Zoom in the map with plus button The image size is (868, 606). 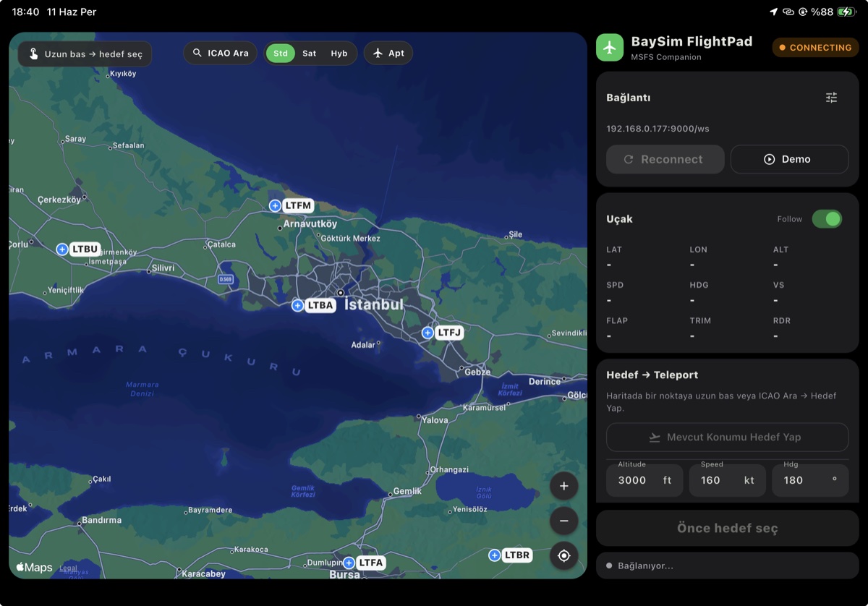[563, 486]
